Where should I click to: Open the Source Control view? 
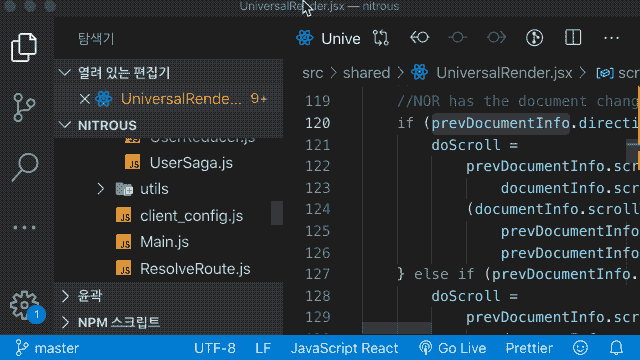[x=24, y=107]
